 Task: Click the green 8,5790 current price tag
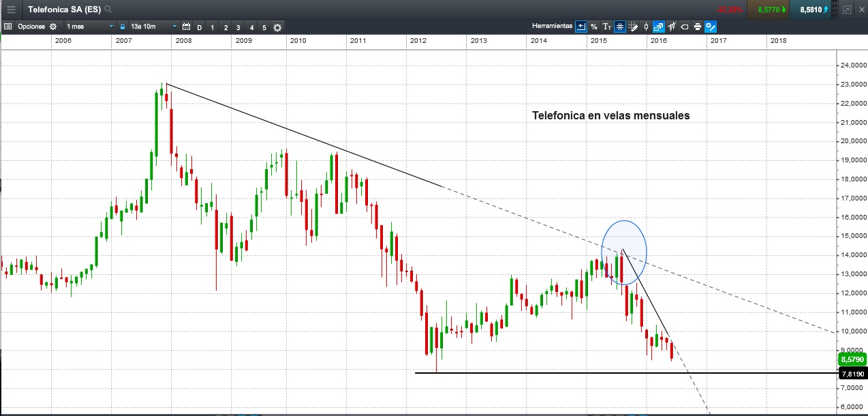(x=852, y=359)
